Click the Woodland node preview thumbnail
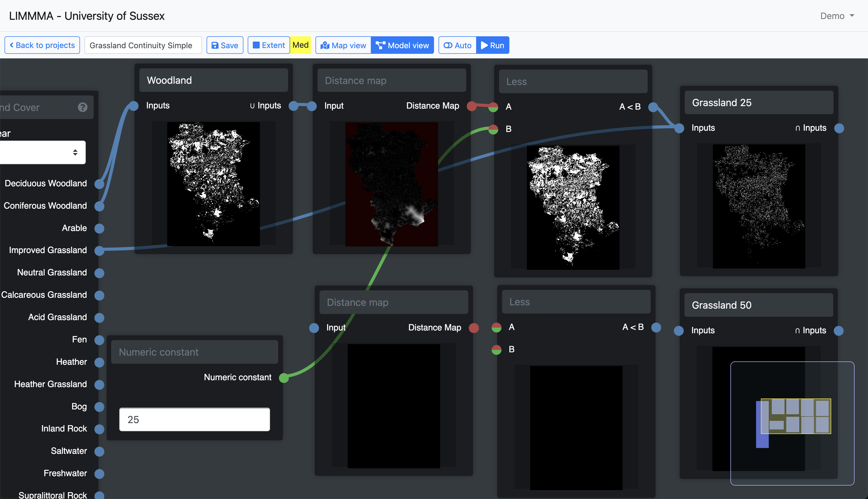 tap(213, 184)
